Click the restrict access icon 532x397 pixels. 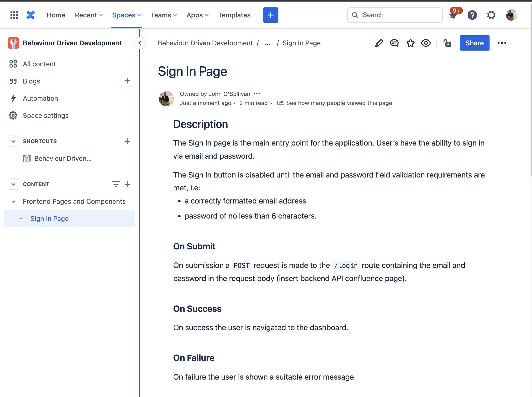[x=447, y=43]
